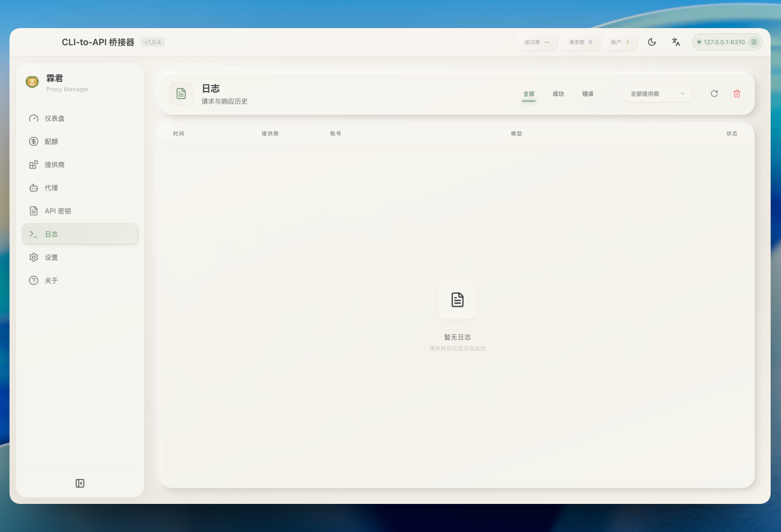Click the CLI-to-API 桥接器 title
The image size is (781, 532).
coord(98,42)
